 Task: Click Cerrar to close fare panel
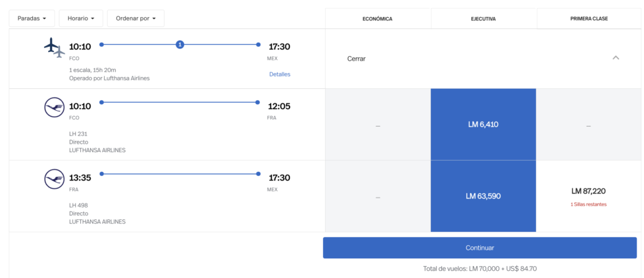[x=357, y=59]
